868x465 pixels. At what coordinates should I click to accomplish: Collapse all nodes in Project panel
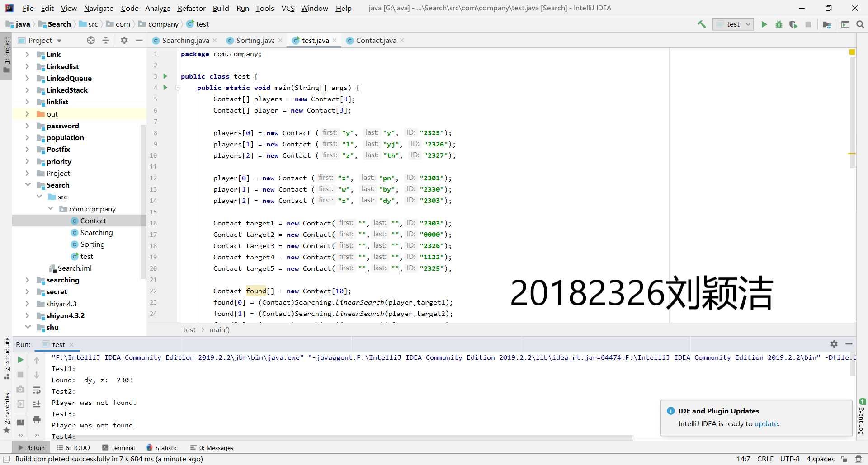click(x=106, y=40)
